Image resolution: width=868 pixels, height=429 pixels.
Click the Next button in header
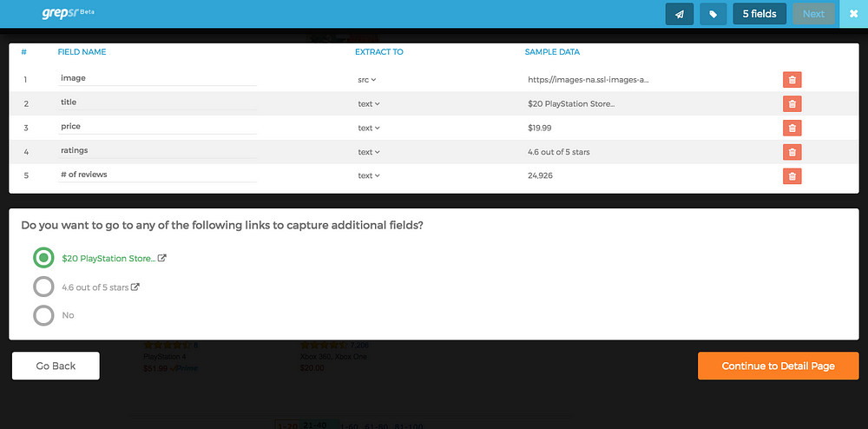(x=814, y=14)
